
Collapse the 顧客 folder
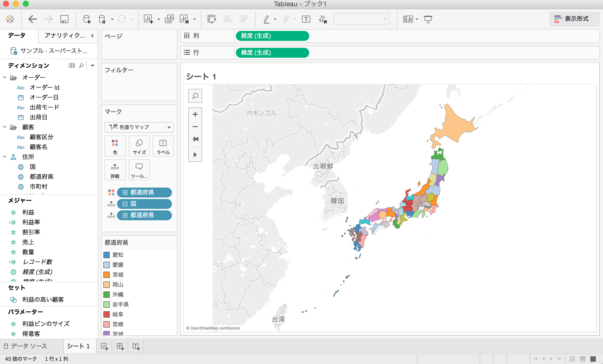[x=4, y=127]
